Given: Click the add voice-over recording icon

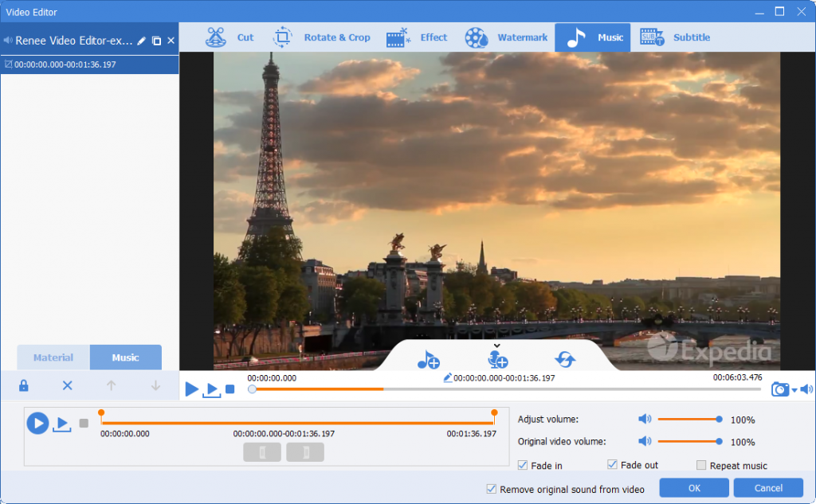Looking at the screenshot, I should click(x=497, y=360).
